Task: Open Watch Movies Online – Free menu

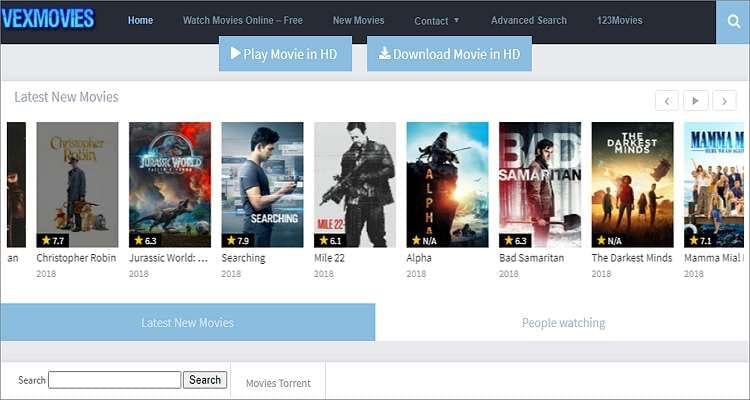Action: tap(243, 20)
